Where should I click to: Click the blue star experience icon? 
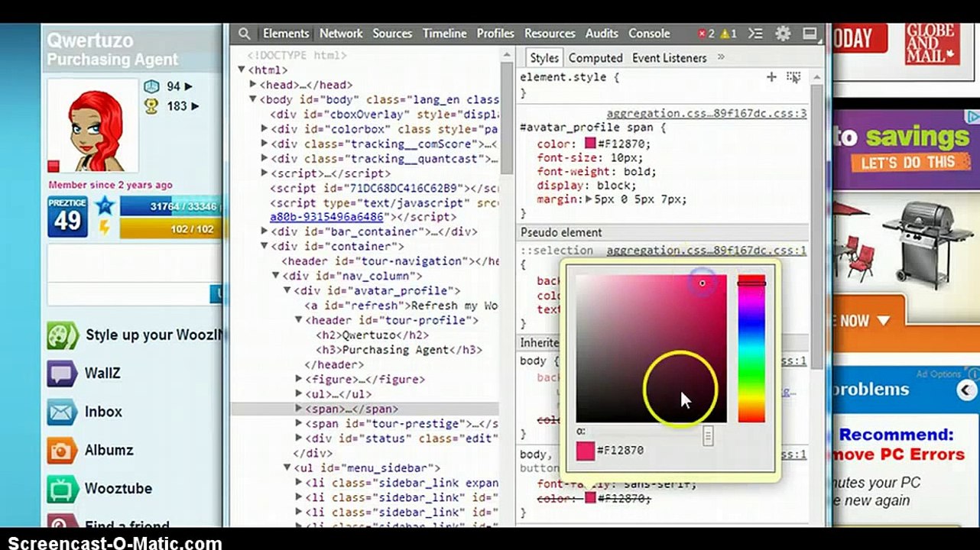[x=105, y=205]
